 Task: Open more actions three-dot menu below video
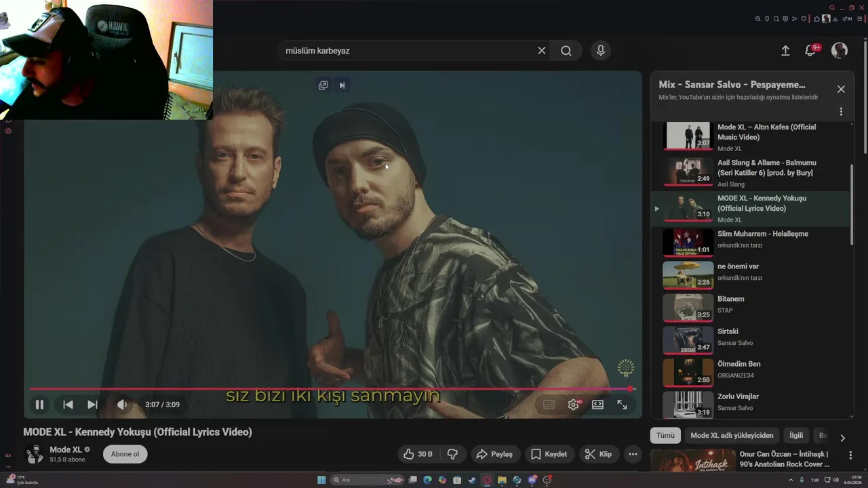[633, 454]
